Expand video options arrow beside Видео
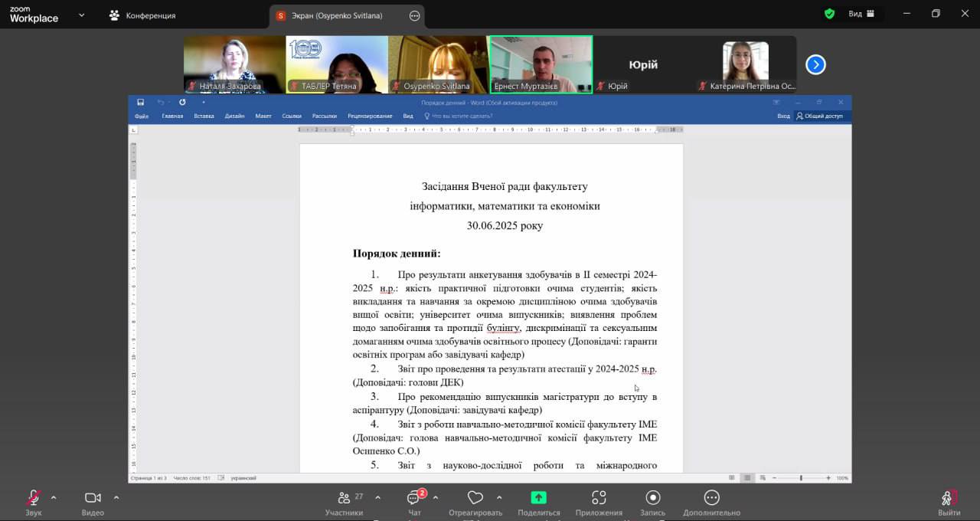This screenshot has width=980, height=521. [x=116, y=497]
